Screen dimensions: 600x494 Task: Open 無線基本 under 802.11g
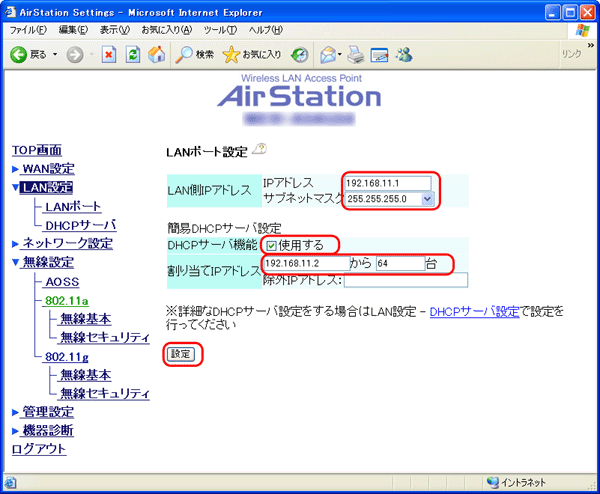tap(86, 375)
